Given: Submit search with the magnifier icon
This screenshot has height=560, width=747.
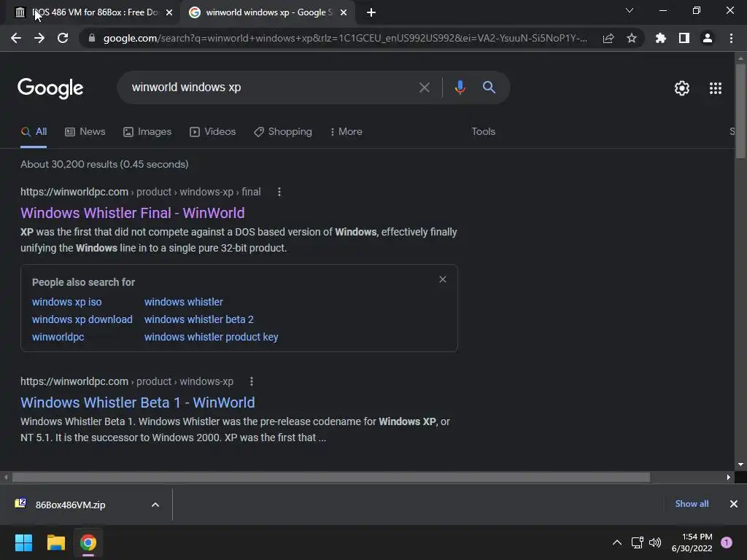Looking at the screenshot, I should (489, 87).
